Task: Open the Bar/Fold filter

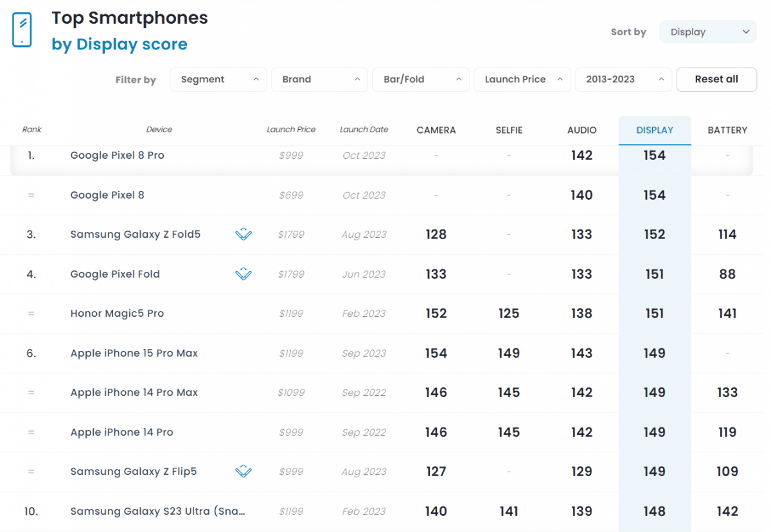Action: pyautogui.click(x=421, y=80)
